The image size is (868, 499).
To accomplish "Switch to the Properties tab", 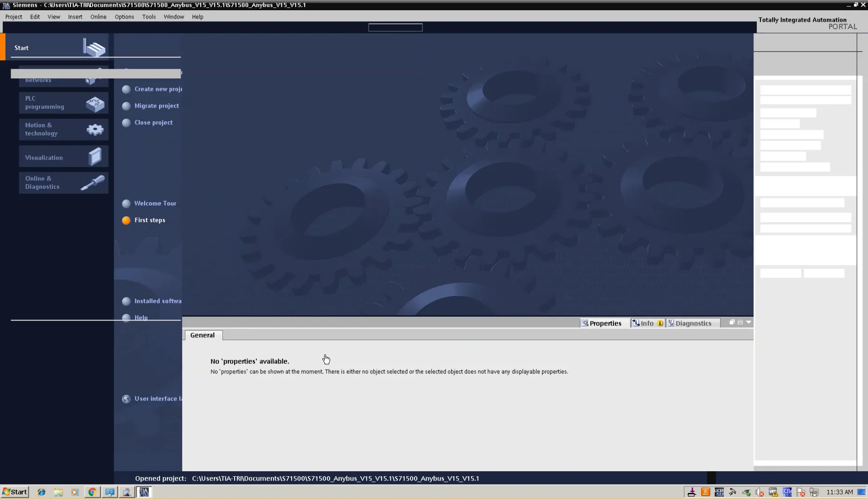I will tap(604, 323).
